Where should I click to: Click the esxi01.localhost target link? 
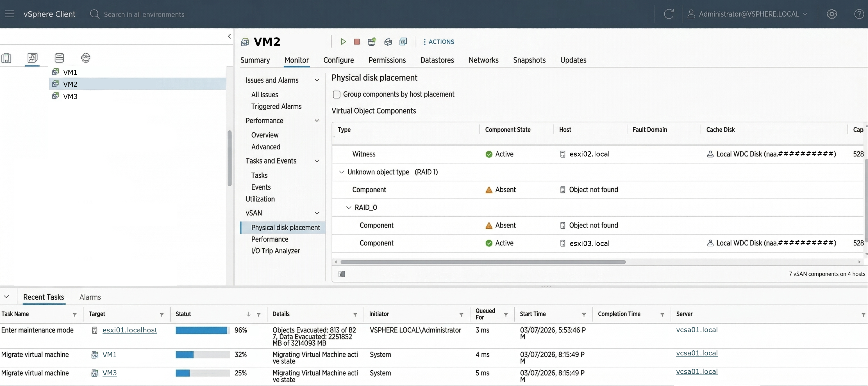(130, 330)
